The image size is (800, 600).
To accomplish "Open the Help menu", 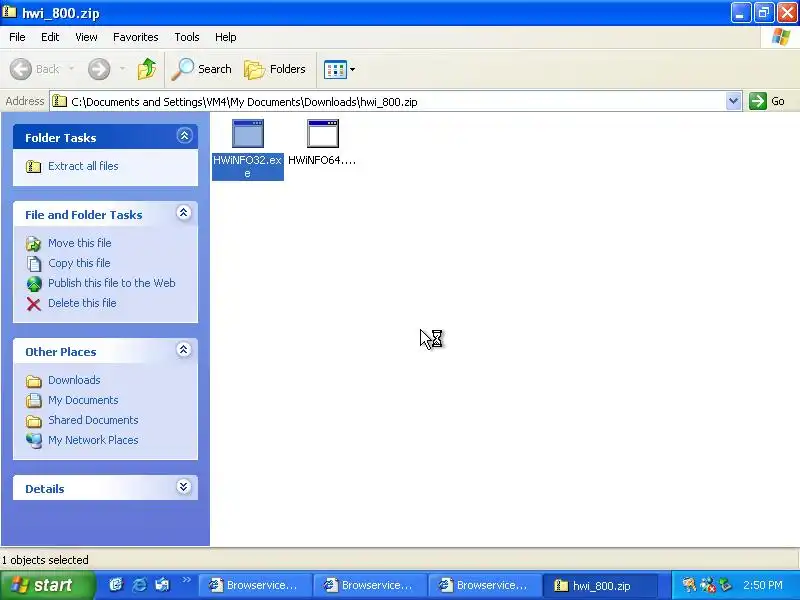I will (x=226, y=37).
